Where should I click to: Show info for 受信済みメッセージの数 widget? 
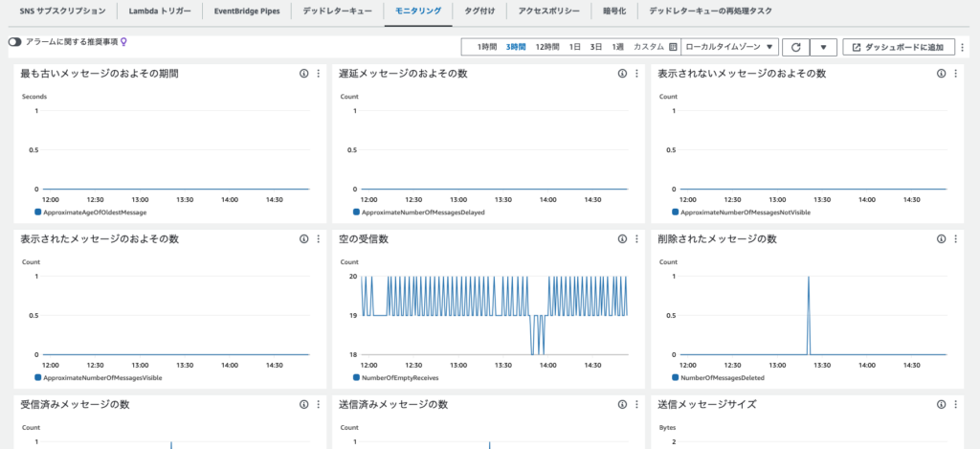(x=304, y=405)
